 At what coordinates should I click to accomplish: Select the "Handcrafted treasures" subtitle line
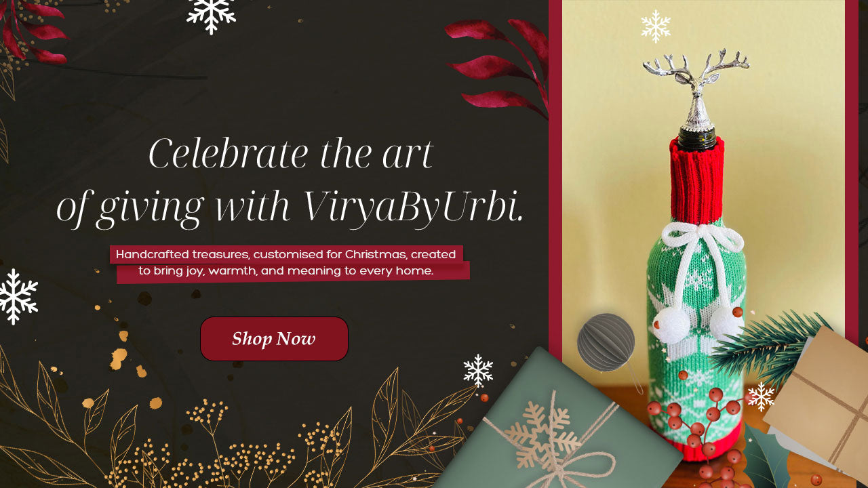tap(285, 254)
